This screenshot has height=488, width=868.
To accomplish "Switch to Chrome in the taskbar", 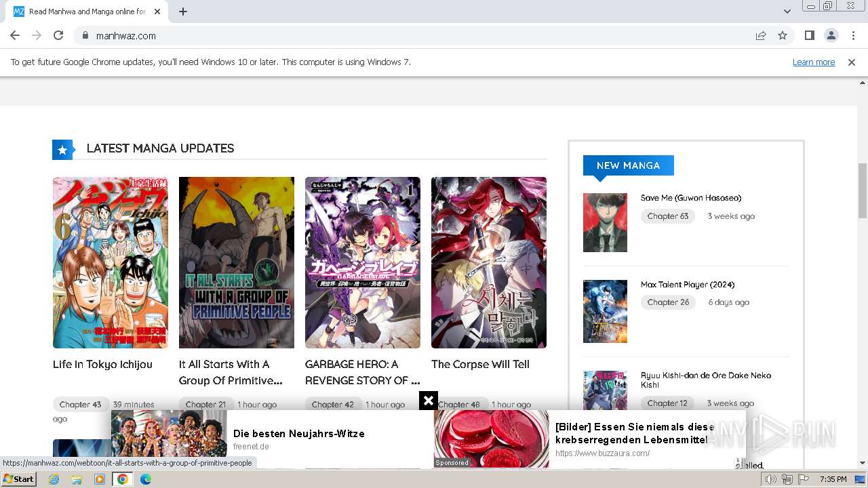I will point(122,479).
